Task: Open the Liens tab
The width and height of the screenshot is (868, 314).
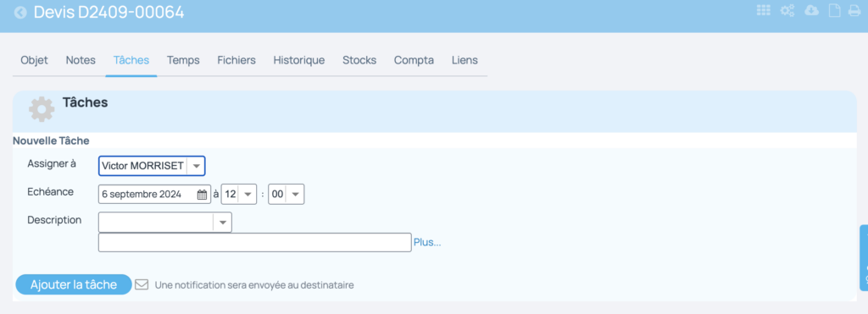Action: [465, 60]
